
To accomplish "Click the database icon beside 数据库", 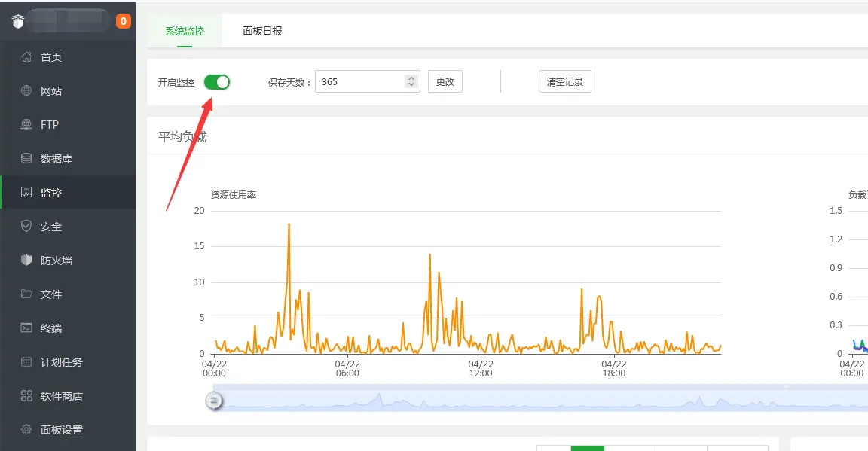I will pyautogui.click(x=26, y=158).
